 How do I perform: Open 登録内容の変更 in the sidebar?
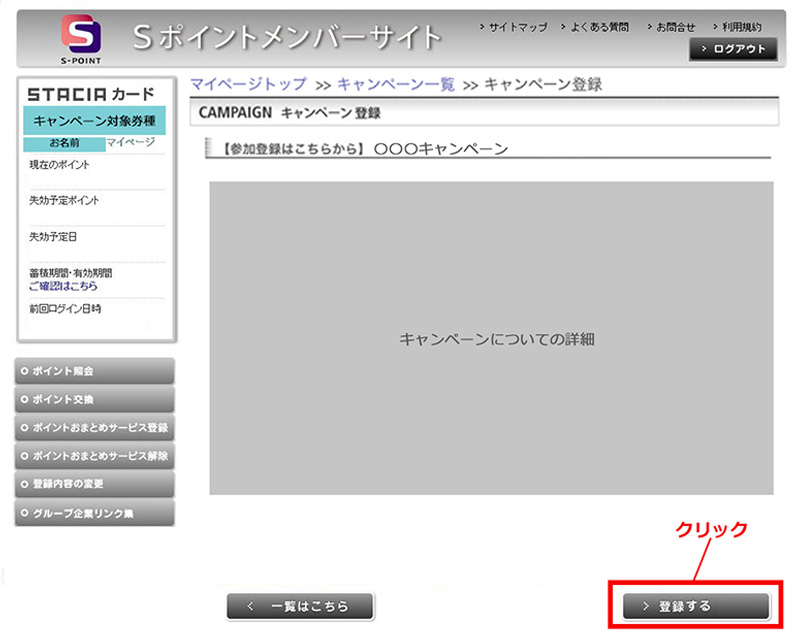click(x=95, y=484)
